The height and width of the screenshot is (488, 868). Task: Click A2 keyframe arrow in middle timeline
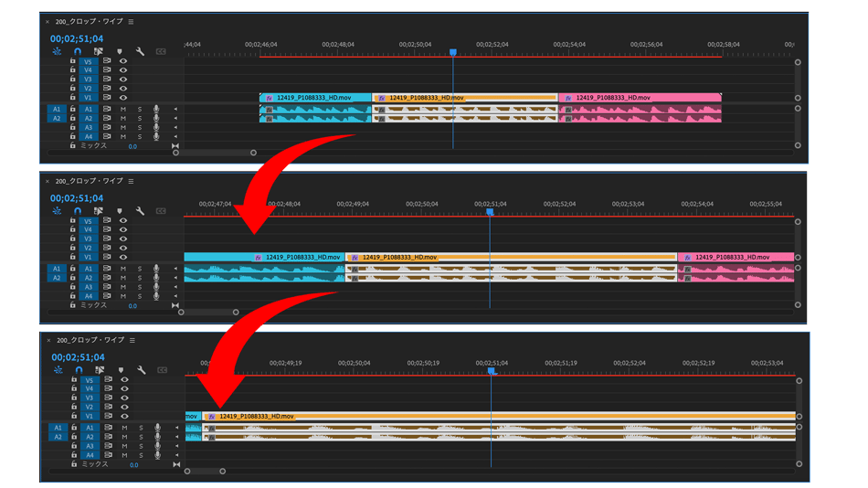click(175, 278)
